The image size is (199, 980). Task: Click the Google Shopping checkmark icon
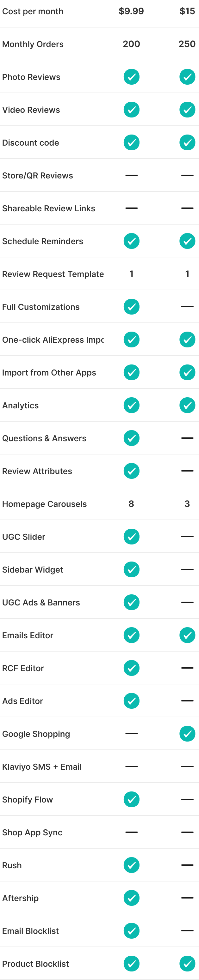tap(187, 733)
